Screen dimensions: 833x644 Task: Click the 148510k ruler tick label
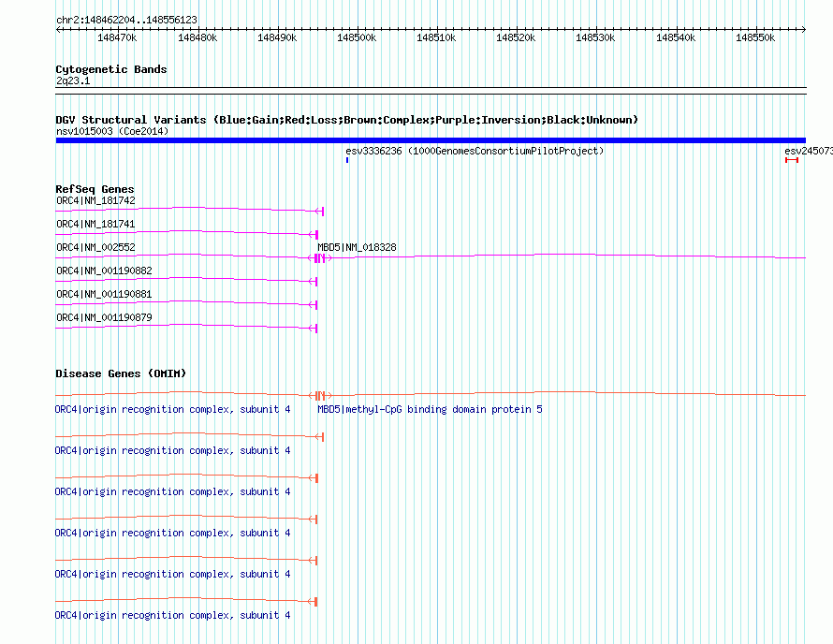tap(436, 37)
